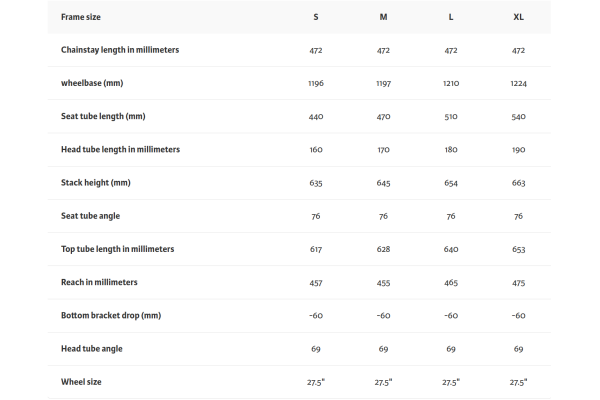Click the XL column header
This screenshot has height=400, width=600.
[518, 17]
